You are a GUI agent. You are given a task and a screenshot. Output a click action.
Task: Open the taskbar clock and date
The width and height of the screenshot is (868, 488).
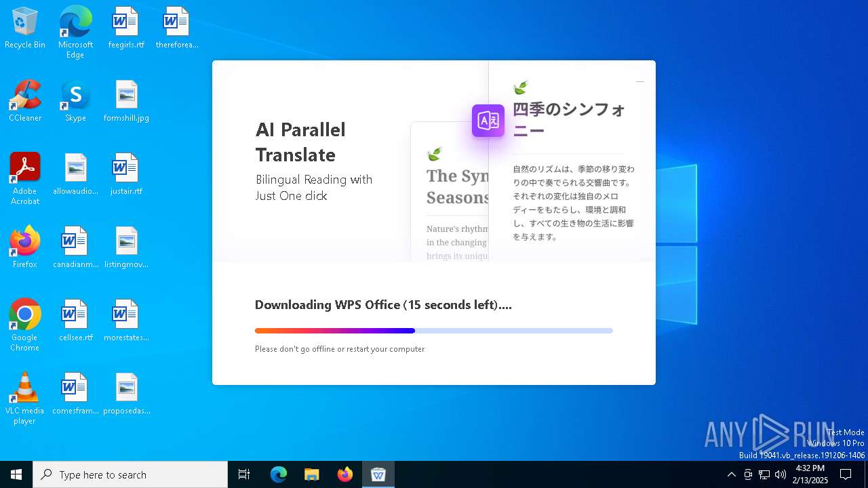click(810, 474)
